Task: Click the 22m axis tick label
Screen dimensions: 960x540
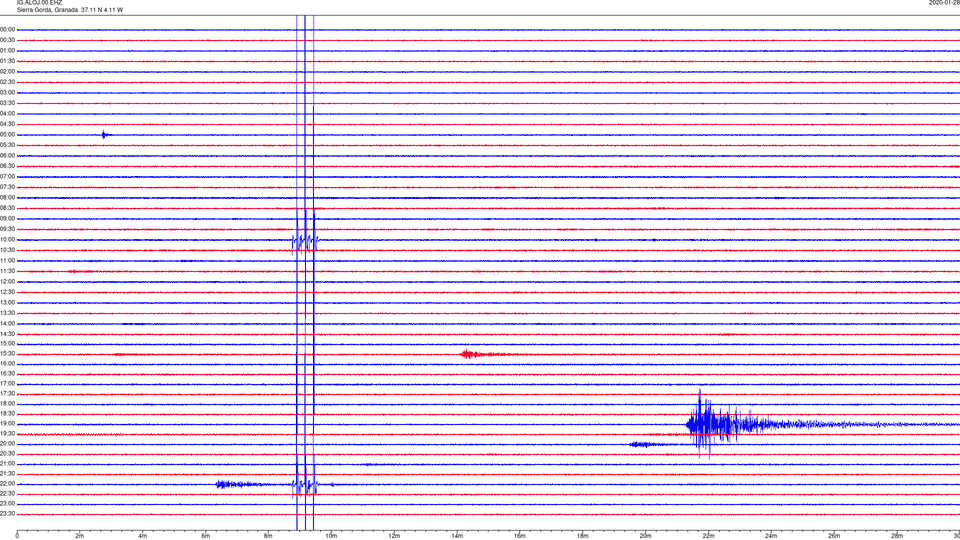Action: point(708,536)
